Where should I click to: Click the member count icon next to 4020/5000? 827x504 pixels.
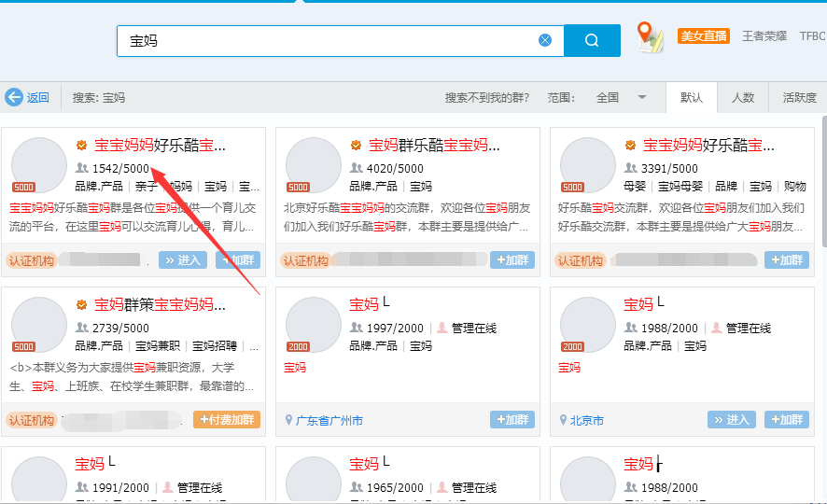[357, 169]
